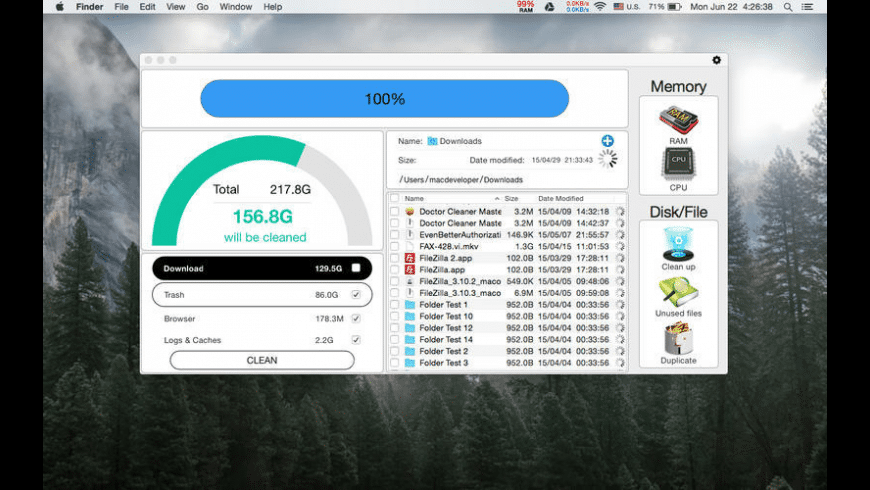Image resolution: width=870 pixels, height=490 pixels.
Task: Click the FileZilla 2.app file icon
Action: pos(409,258)
